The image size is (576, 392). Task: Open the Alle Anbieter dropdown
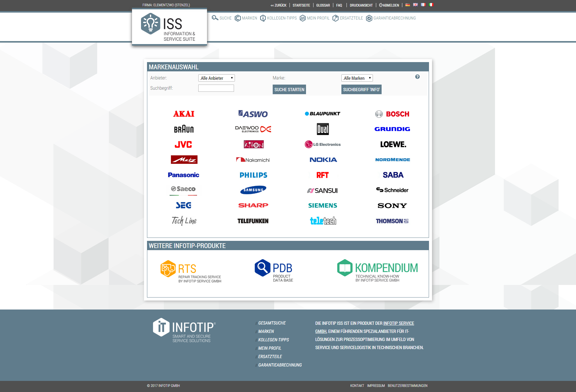[216, 78]
